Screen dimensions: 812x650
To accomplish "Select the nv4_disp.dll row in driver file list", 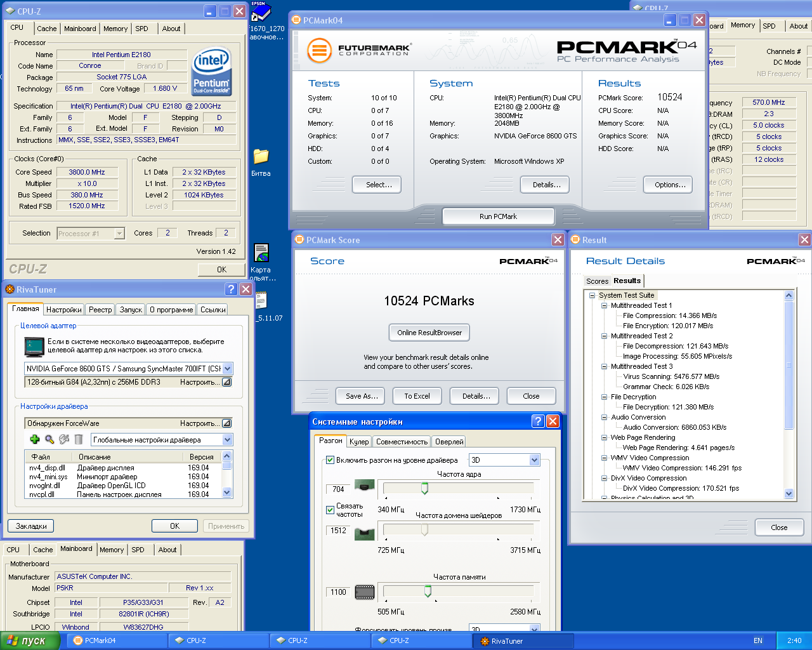I will pyautogui.click(x=123, y=468).
